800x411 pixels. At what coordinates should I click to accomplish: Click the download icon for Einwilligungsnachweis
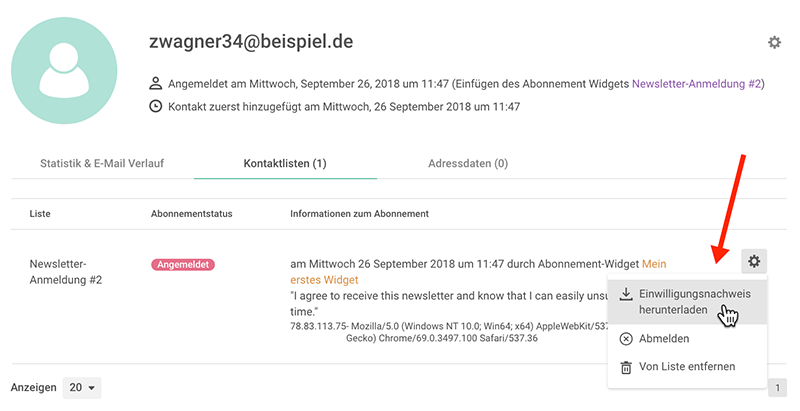point(626,294)
